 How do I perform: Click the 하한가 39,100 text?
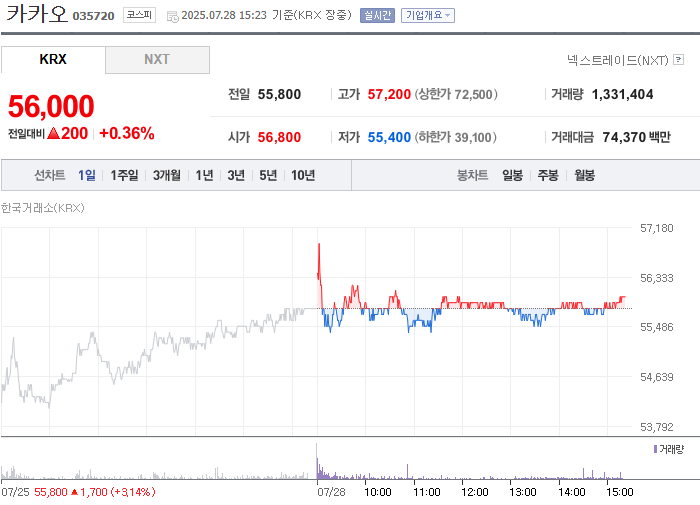pyautogui.click(x=455, y=137)
